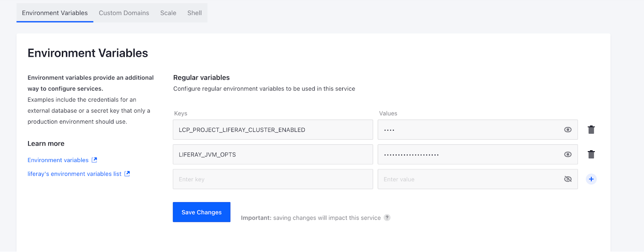This screenshot has width=644, height=252.
Task: Click external link icon beside Environment variables
Action: [94, 160]
